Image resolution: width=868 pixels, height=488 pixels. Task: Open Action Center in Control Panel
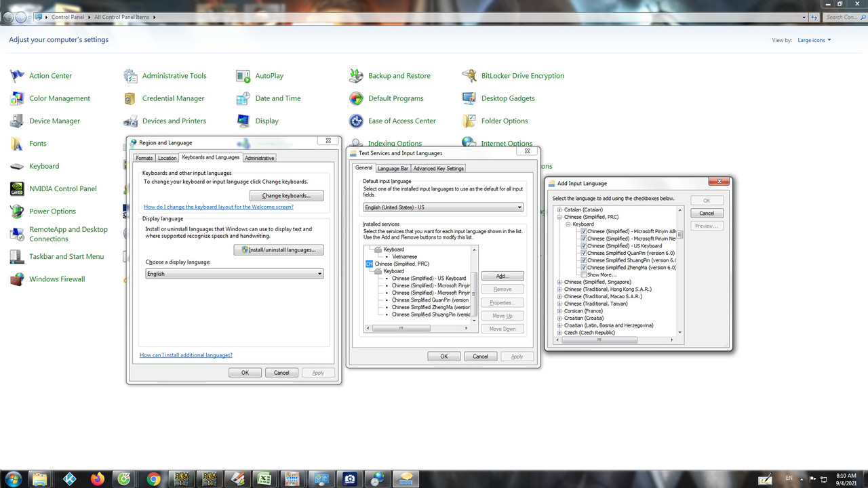17,76
